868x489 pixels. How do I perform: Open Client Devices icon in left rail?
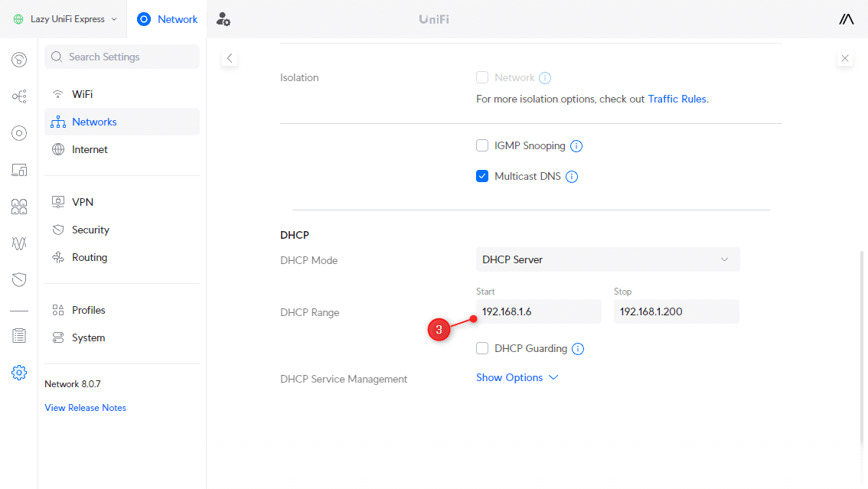[19, 170]
